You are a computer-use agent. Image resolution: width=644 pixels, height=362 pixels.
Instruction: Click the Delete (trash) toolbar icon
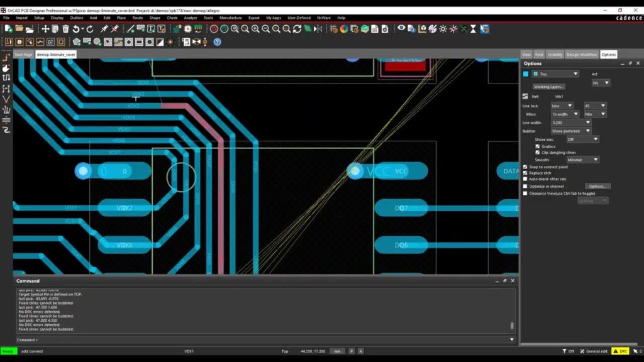pyautogui.click(x=65, y=28)
